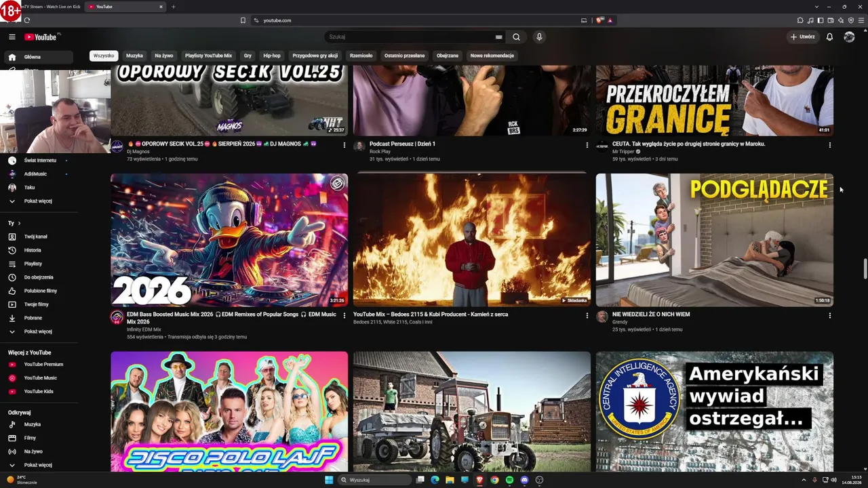Open Główna in the sidebar
The height and width of the screenshot is (488, 868).
(x=39, y=57)
